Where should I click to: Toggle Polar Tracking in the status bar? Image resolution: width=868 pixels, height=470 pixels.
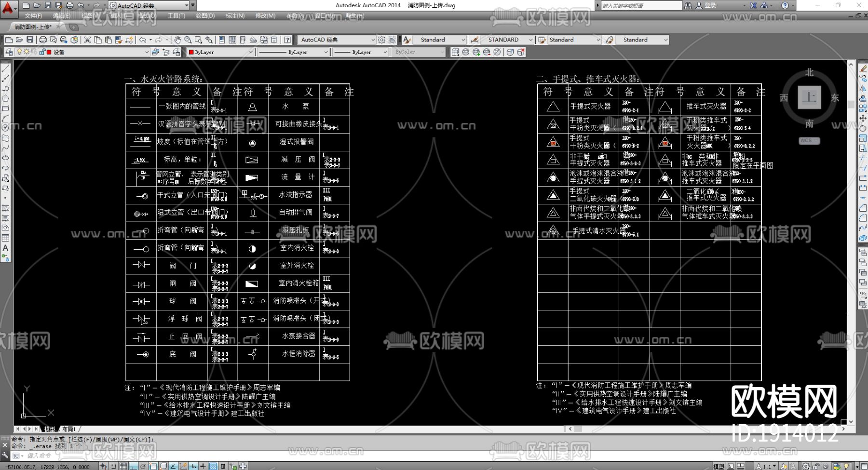[x=143, y=466]
